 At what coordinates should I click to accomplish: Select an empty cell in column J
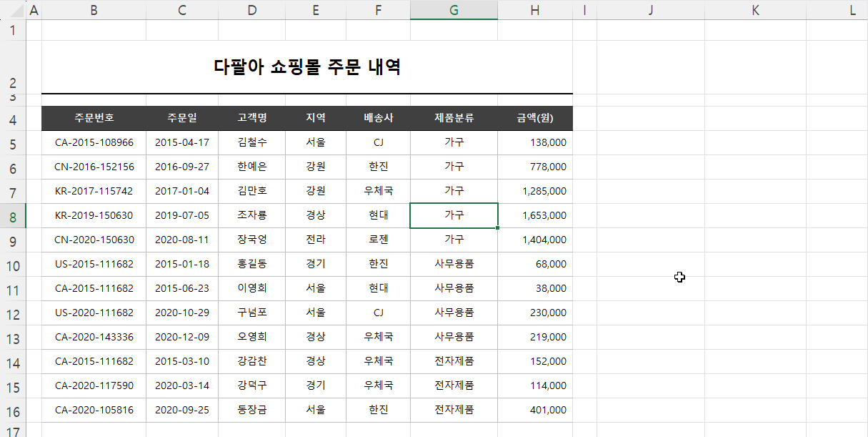pyautogui.click(x=650, y=215)
